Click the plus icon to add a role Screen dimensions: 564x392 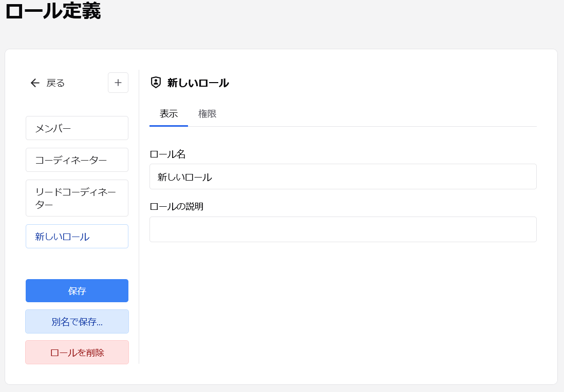[x=118, y=83]
